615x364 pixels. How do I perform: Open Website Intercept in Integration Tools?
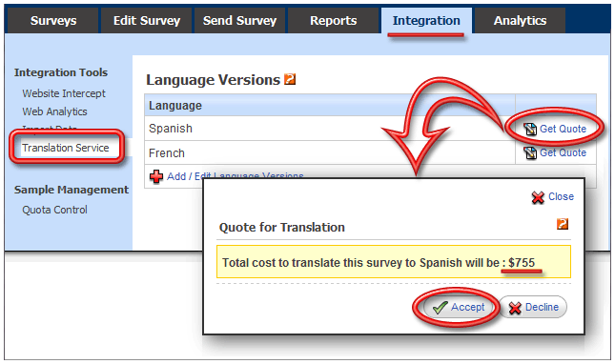(64, 93)
